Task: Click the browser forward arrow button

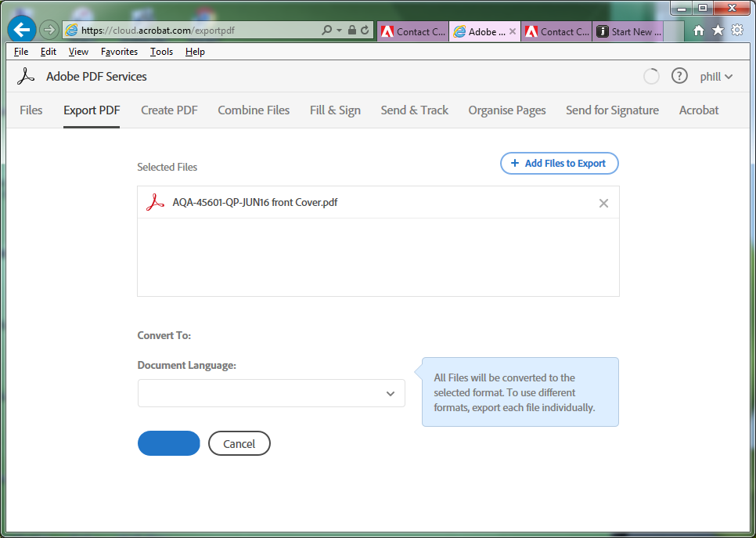Action: pyautogui.click(x=49, y=30)
